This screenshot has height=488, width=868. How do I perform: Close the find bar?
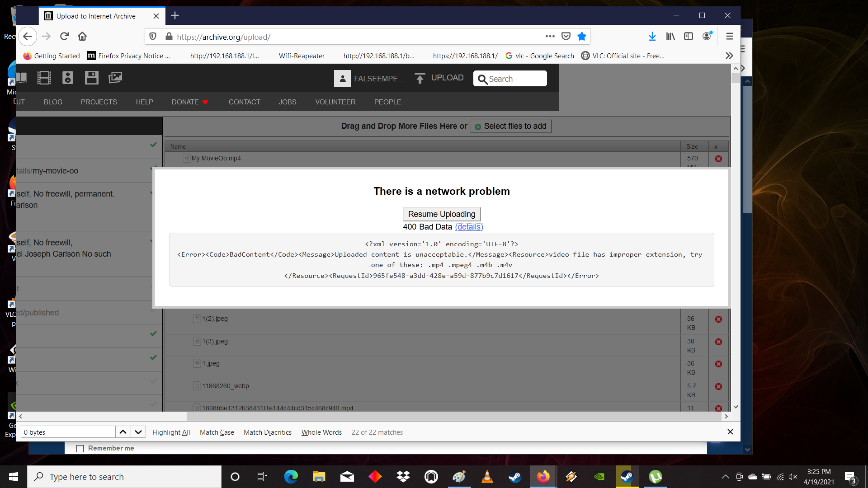pyautogui.click(x=730, y=432)
